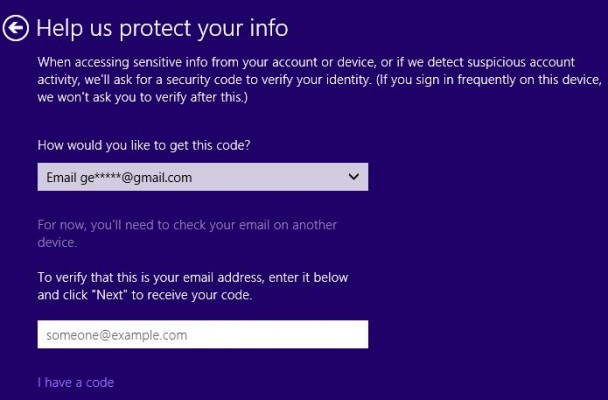Click the chevron arrow on the Email dropdown
The width and height of the screenshot is (608, 400).
point(353,177)
